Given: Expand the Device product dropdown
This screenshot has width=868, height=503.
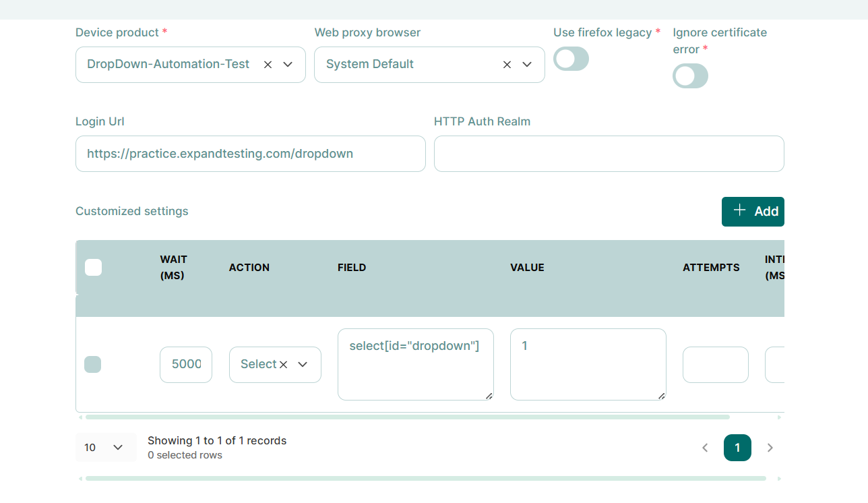Looking at the screenshot, I should coord(288,65).
